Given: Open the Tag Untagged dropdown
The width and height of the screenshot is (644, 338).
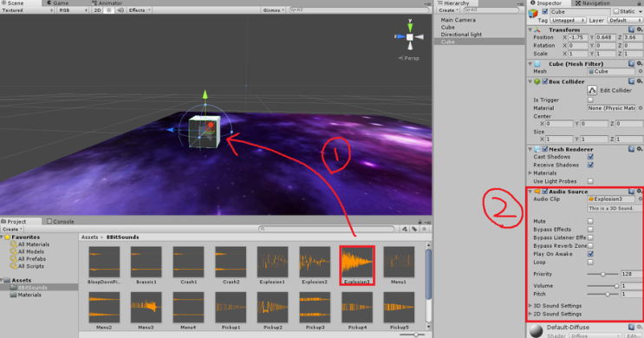Looking at the screenshot, I should (x=569, y=20).
